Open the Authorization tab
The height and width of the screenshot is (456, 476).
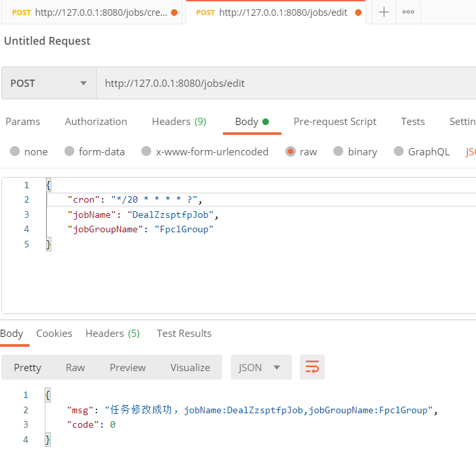(96, 122)
